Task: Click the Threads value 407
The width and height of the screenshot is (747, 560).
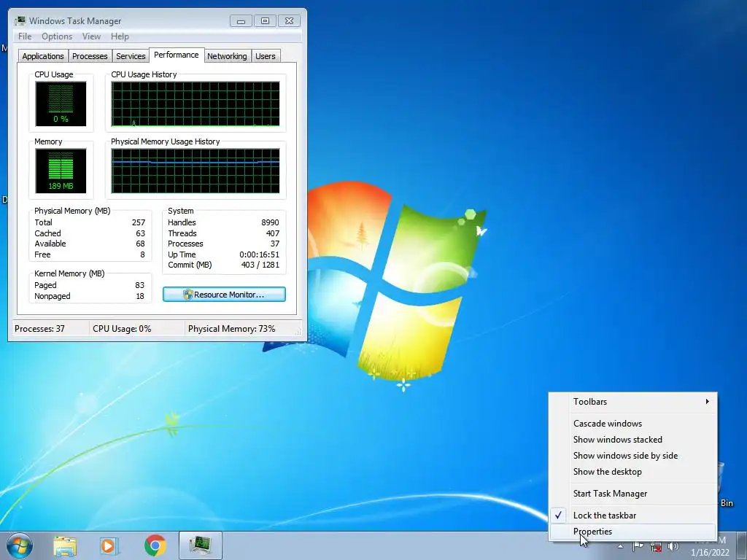Action: (273, 233)
